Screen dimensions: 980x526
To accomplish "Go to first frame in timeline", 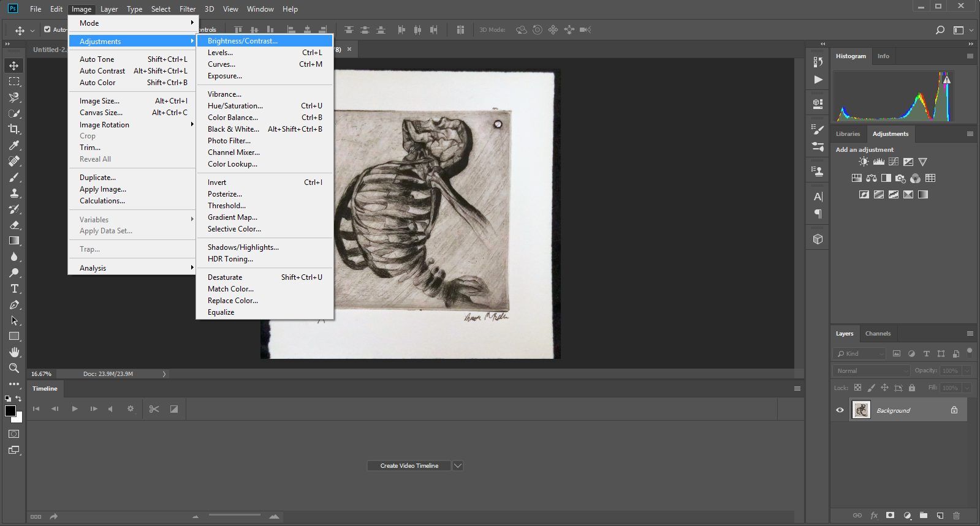I will pos(36,409).
